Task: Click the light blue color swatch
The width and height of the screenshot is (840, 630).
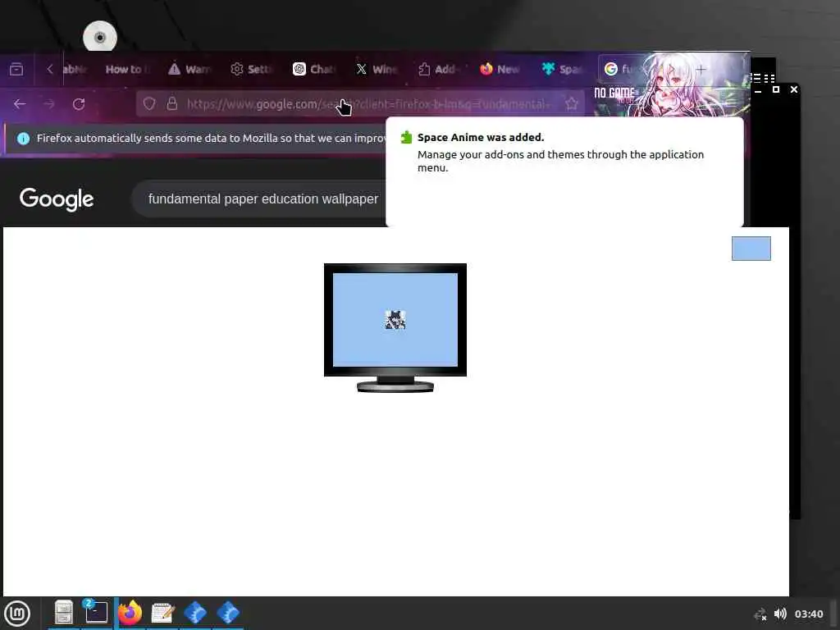Action: tap(751, 249)
